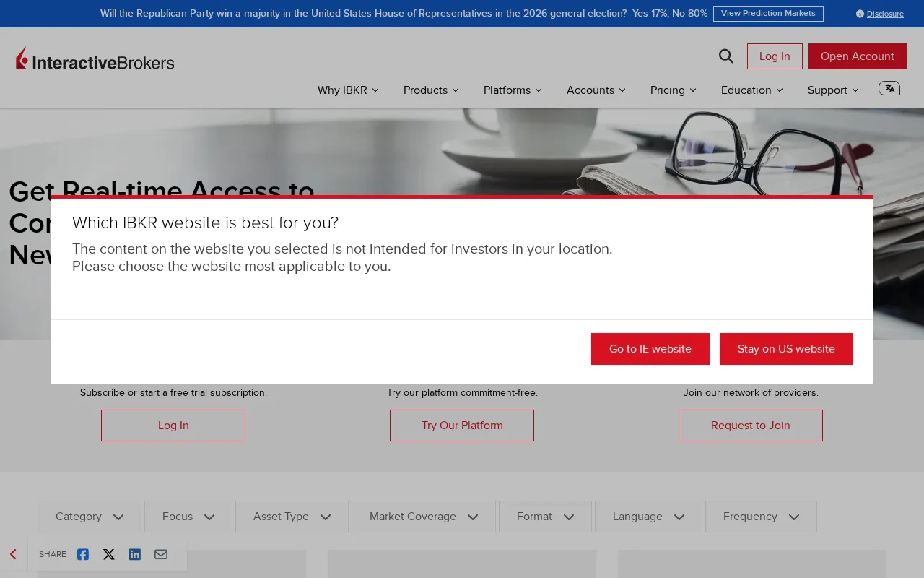Expand the Asset Type filter
This screenshot has height=578, width=924.
292,517
